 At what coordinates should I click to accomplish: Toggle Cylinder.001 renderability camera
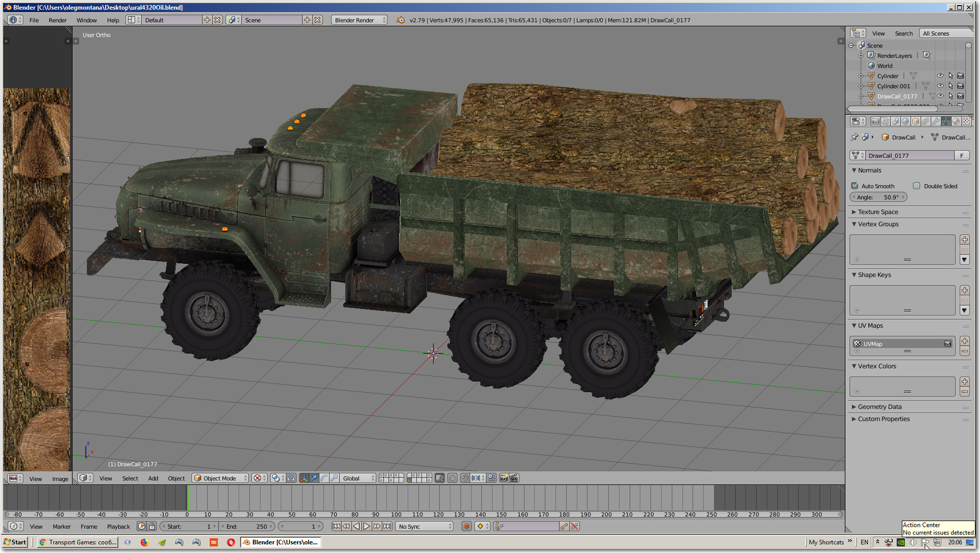pyautogui.click(x=960, y=86)
